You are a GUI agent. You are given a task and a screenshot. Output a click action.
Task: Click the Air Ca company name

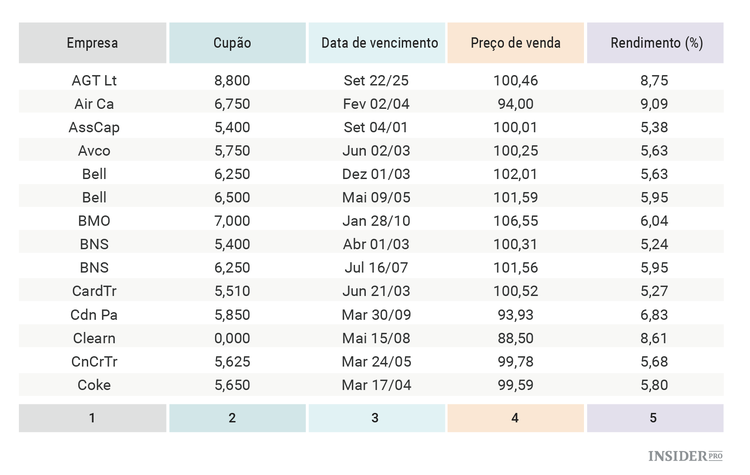pyautogui.click(x=94, y=104)
